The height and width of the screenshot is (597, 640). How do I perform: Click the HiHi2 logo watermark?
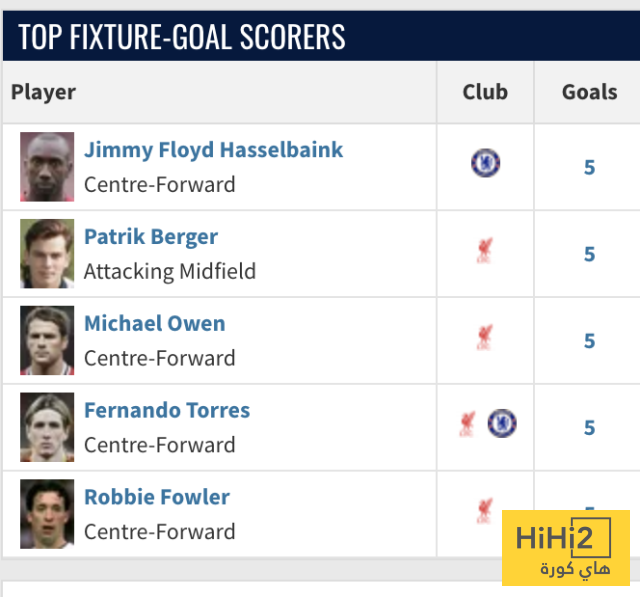tap(565, 547)
